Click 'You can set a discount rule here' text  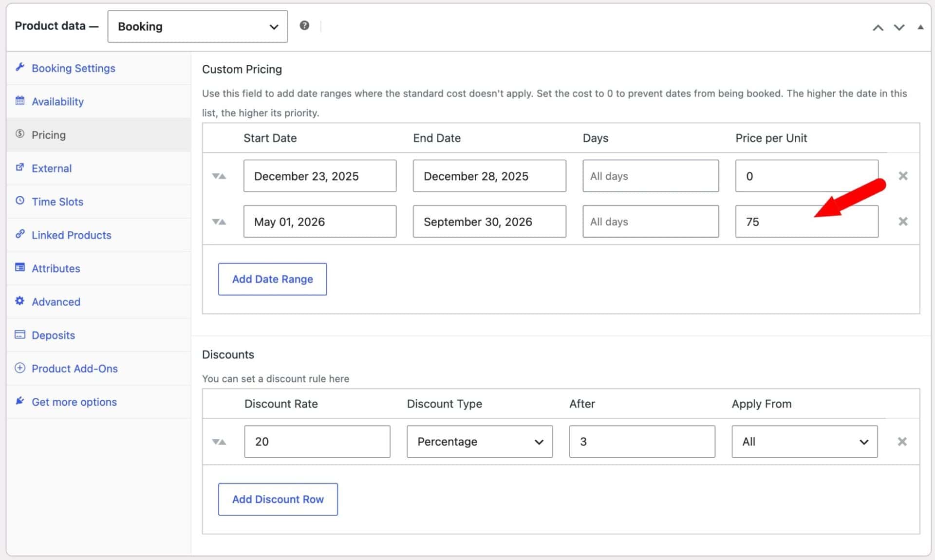(x=276, y=378)
